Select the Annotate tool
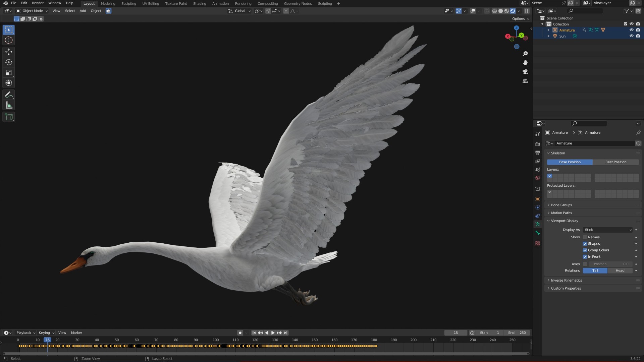Screen dimensions: 644x362 pos(9,95)
